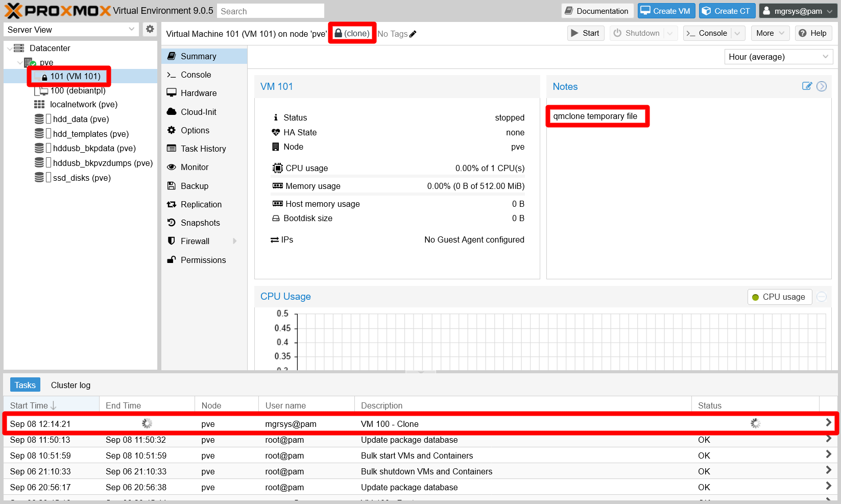Expand the Firewall submenu arrow
This screenshot has height=504, width=841.
tap(235, 241)
